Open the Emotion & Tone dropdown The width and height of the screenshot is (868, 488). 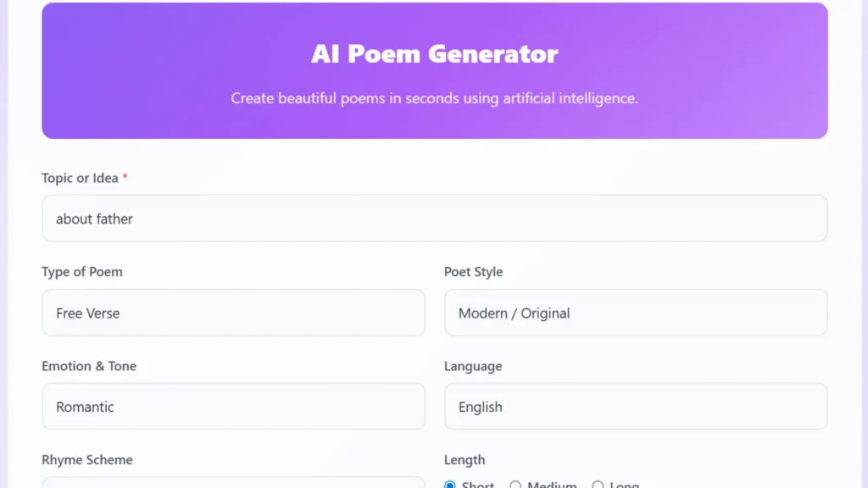tap(233, 406)
